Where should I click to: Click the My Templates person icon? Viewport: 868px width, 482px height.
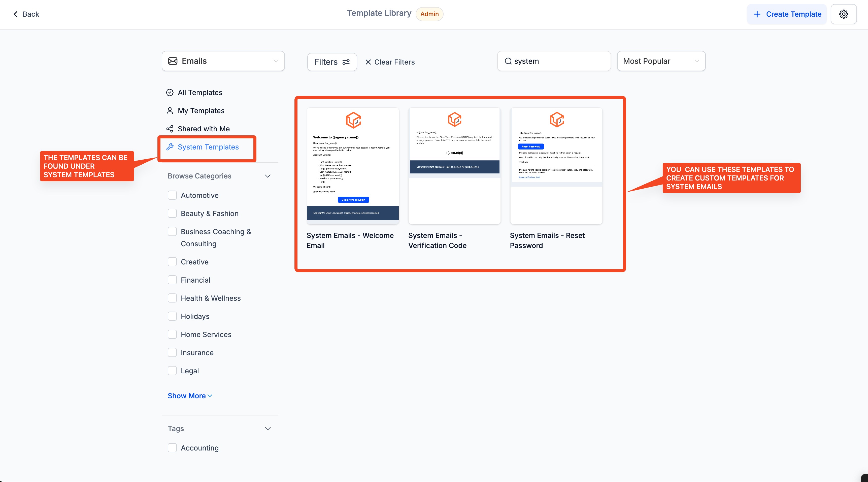(170, 111)
